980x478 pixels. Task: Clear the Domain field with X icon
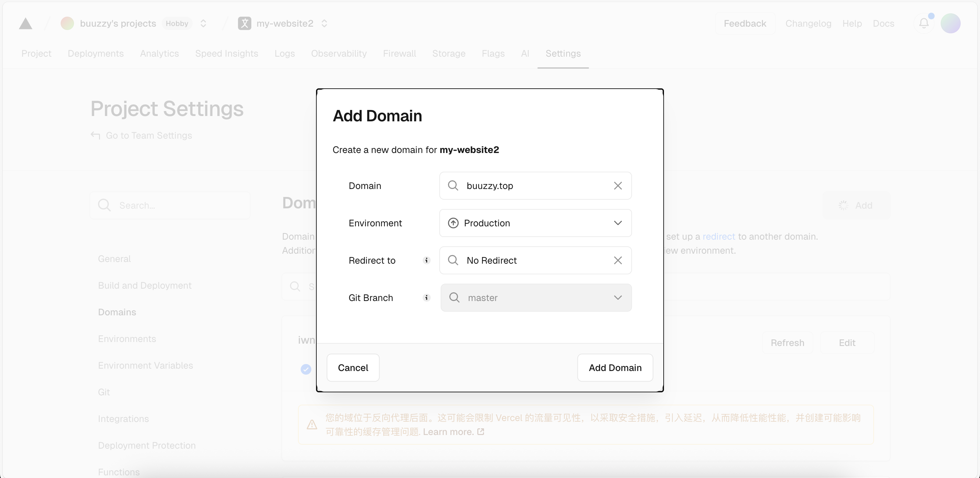(618, 186)
